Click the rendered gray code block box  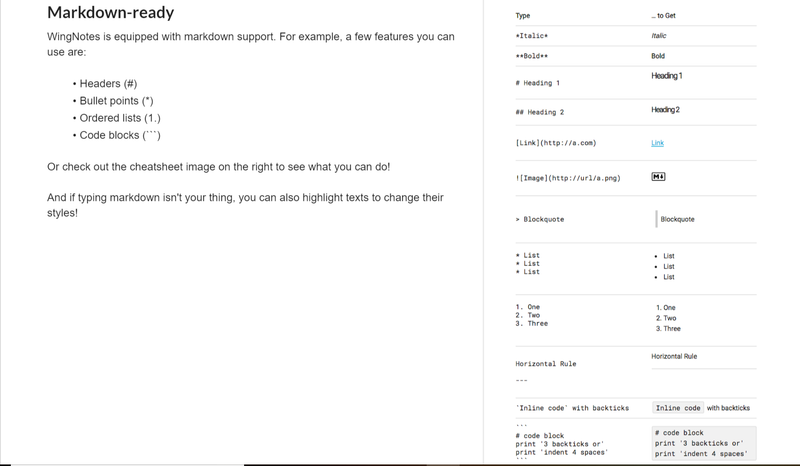point(704,444)
